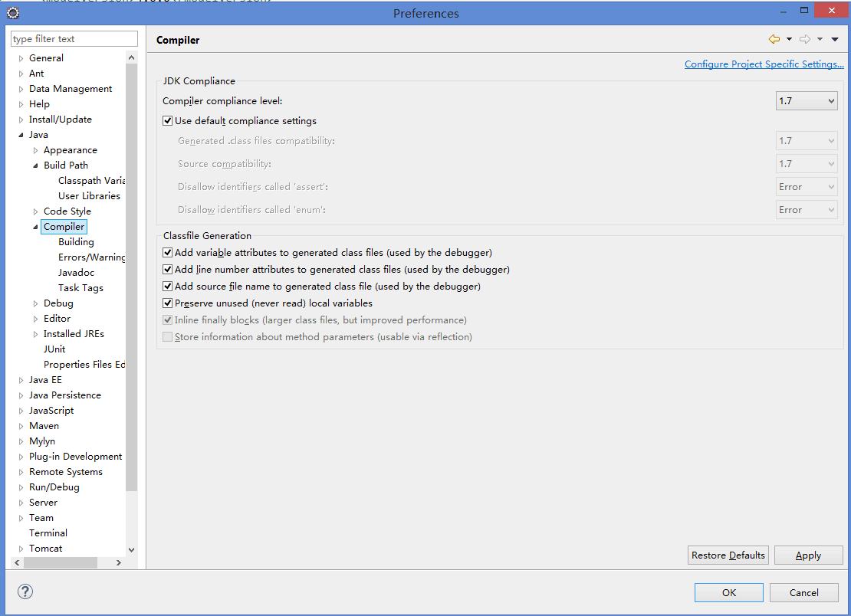Select the Run/Debug tree item
This screenshot has width=851, height=616.
(54, 487)
